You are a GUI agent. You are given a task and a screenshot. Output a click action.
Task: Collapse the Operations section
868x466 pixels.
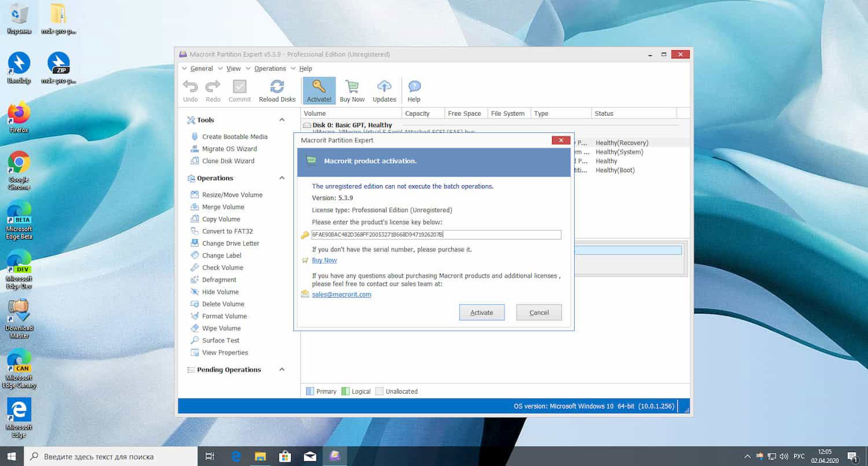click(282, 178)
